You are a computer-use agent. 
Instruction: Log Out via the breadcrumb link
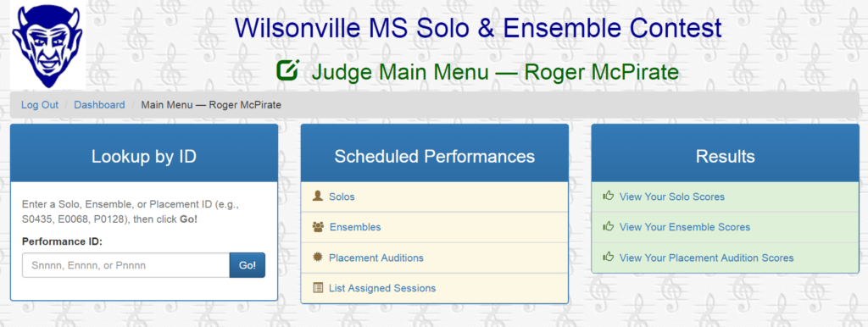40,104
